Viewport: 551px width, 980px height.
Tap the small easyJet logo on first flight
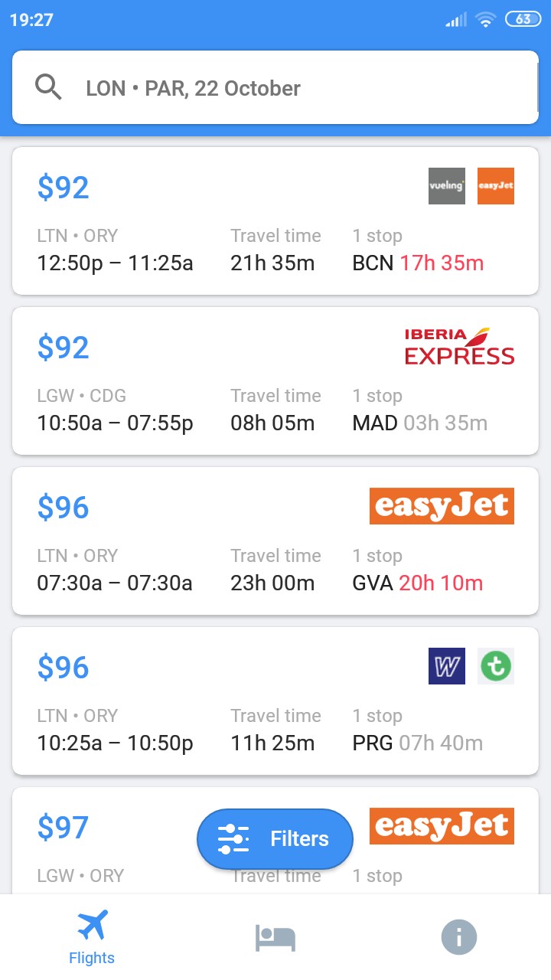point(495,186)
